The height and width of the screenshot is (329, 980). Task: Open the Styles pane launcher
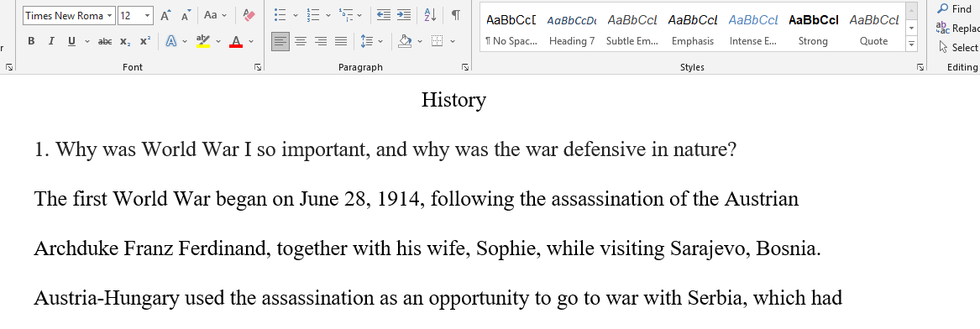pos(920,67)
